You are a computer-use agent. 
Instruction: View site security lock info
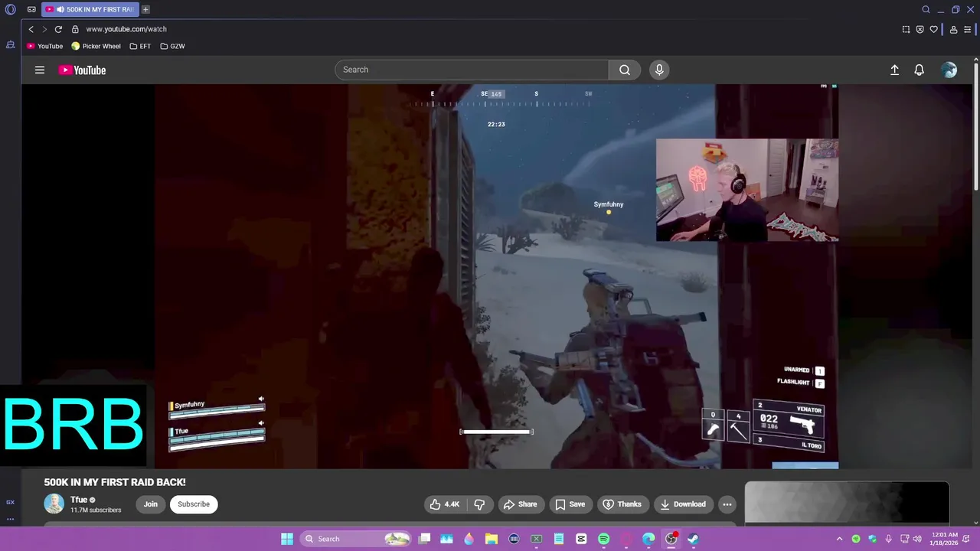75,29
